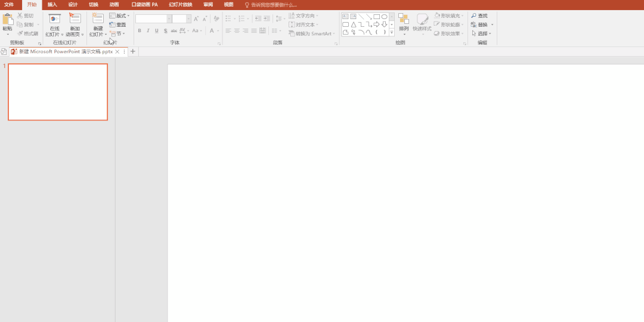Open the Select (选择) dropdown
Image resolution: width=644 pixels, height=322 pixels.
tap(481, 33)
